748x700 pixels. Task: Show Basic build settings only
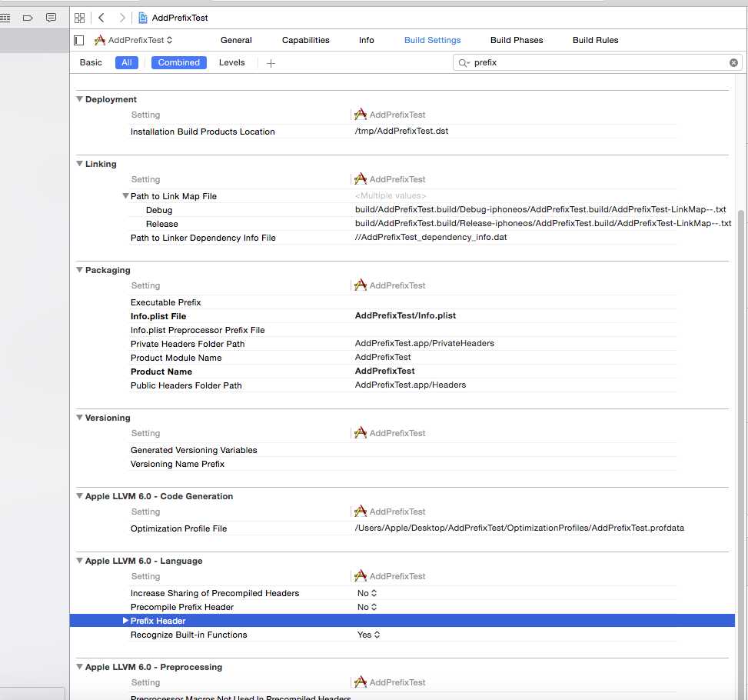click(91, 62)
